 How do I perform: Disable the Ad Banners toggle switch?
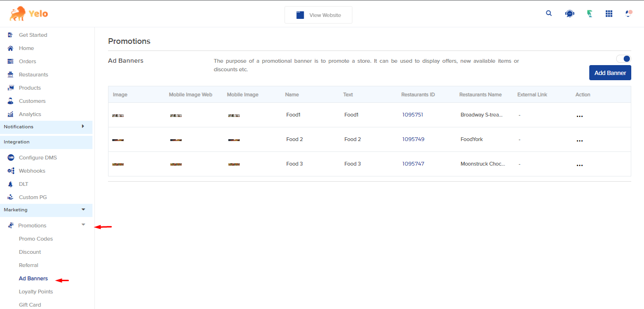pyautogui.click(x=623, y=59)
